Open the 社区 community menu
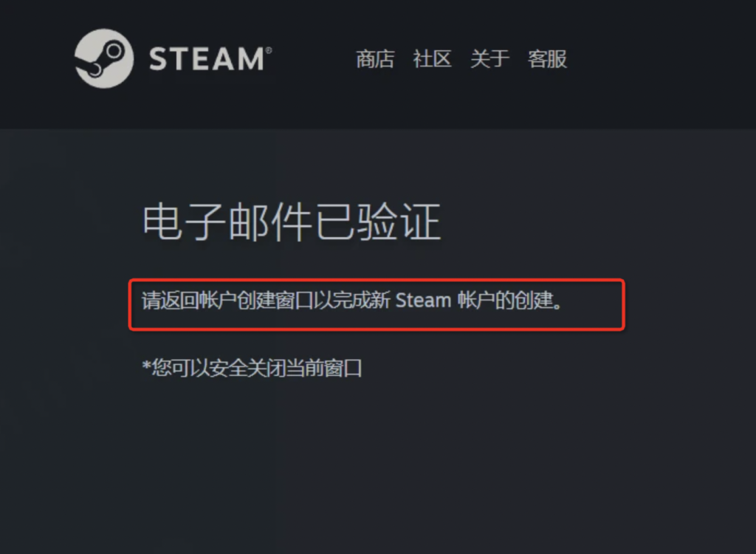The image size is (756, 554). click(432, 59)
